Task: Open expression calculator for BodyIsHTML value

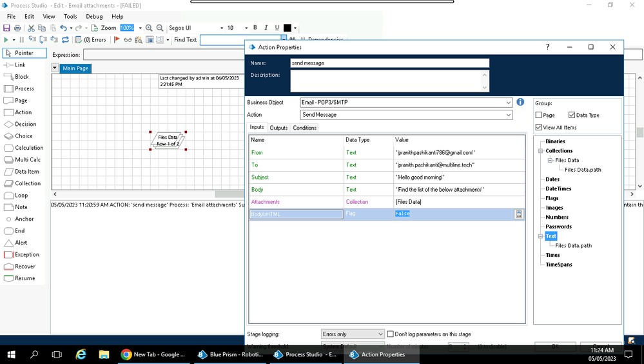Action: (x=518, y=214)
